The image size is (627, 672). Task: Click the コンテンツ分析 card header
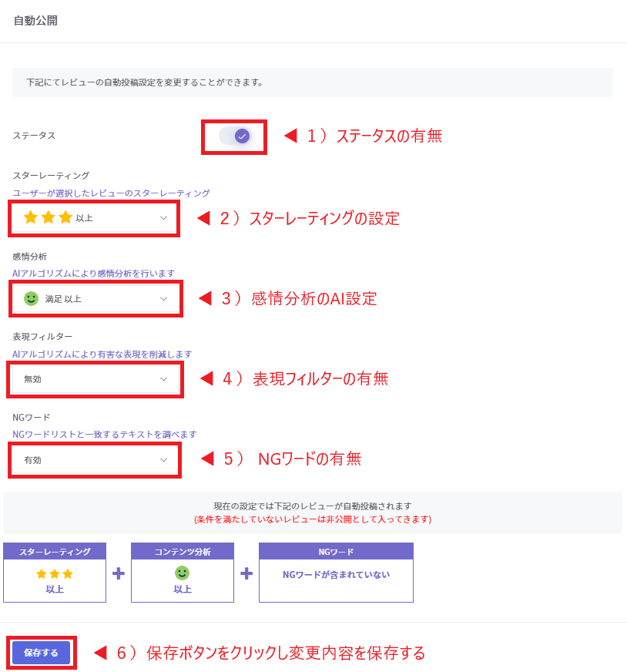[183, 552]
